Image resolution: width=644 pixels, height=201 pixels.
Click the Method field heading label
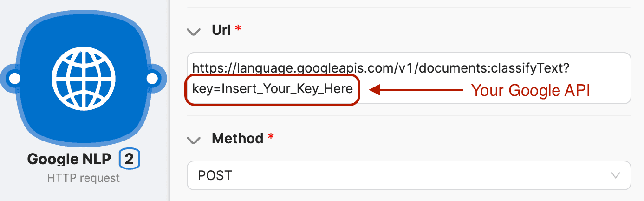[x=237, y=138]
